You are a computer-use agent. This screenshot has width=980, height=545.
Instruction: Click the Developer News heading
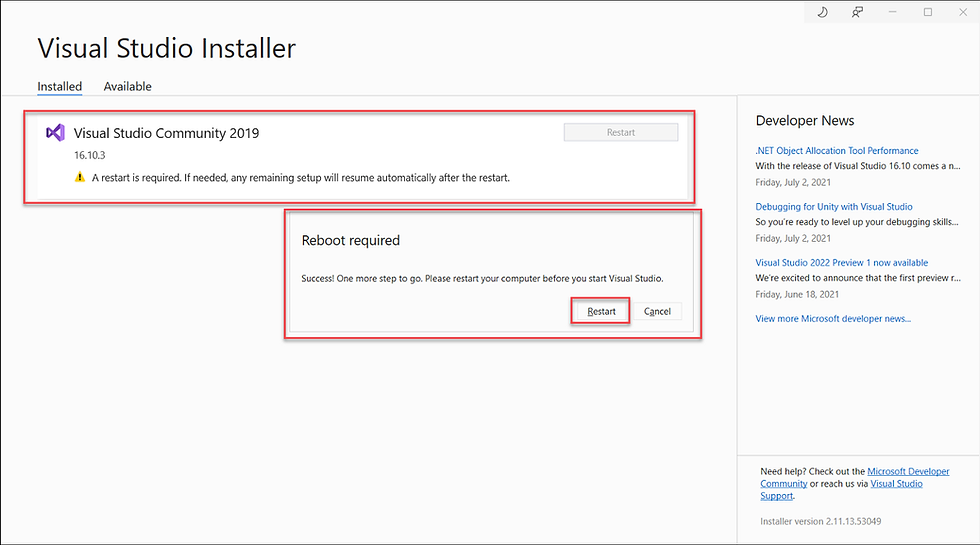[805, 121]
